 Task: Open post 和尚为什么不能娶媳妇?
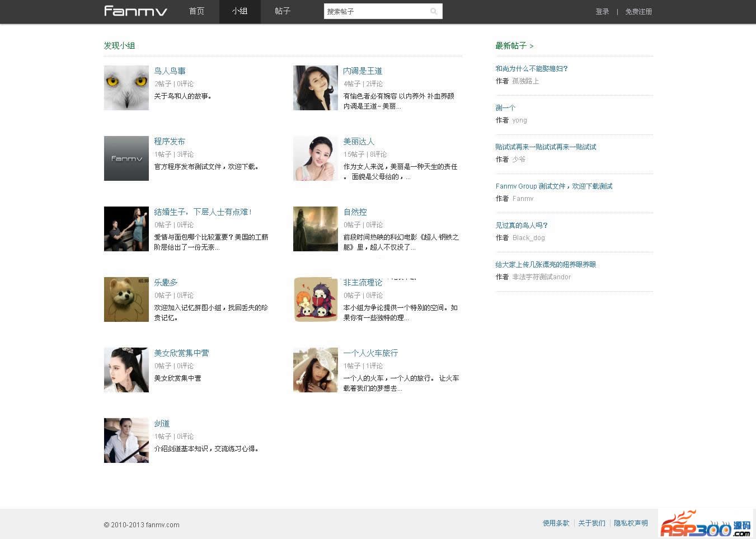532,69
